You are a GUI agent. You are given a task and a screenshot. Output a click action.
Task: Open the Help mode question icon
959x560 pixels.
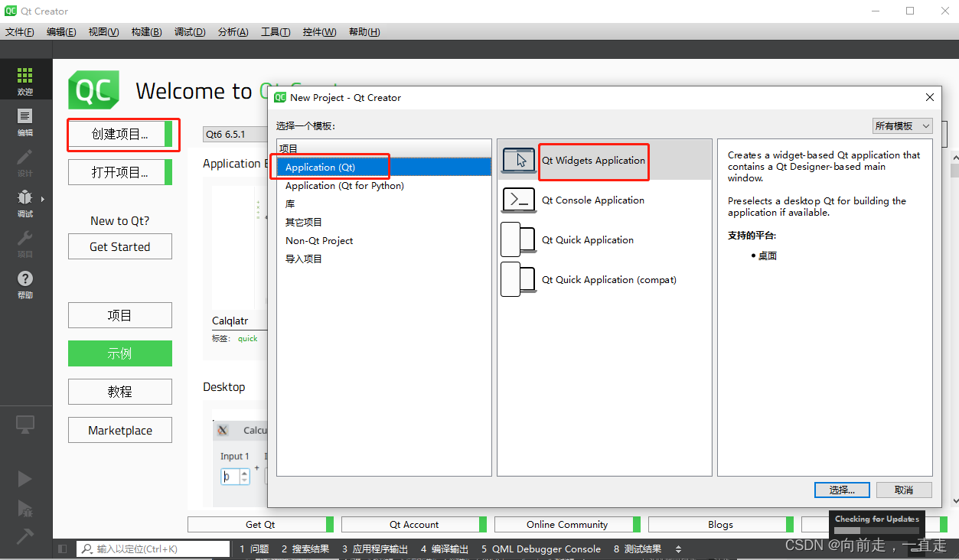25,278
